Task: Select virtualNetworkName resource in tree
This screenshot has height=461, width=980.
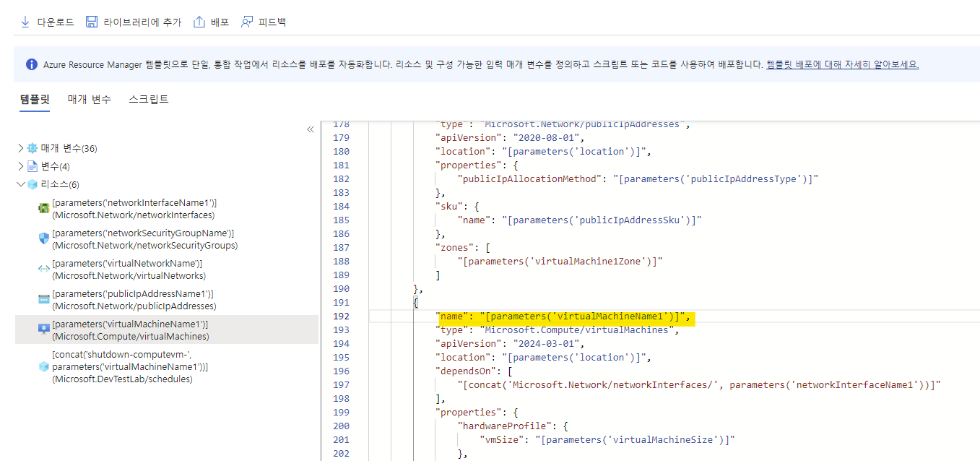Action: tap(129, 270)
